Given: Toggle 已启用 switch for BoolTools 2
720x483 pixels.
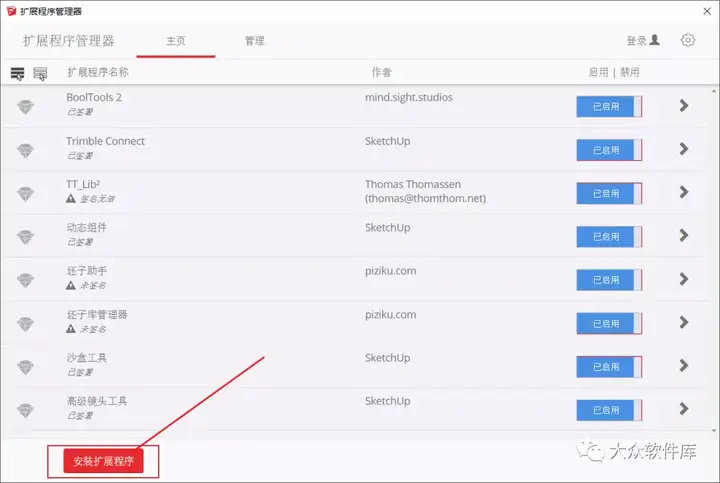Looking at the screenshot, I should point(609,107).
